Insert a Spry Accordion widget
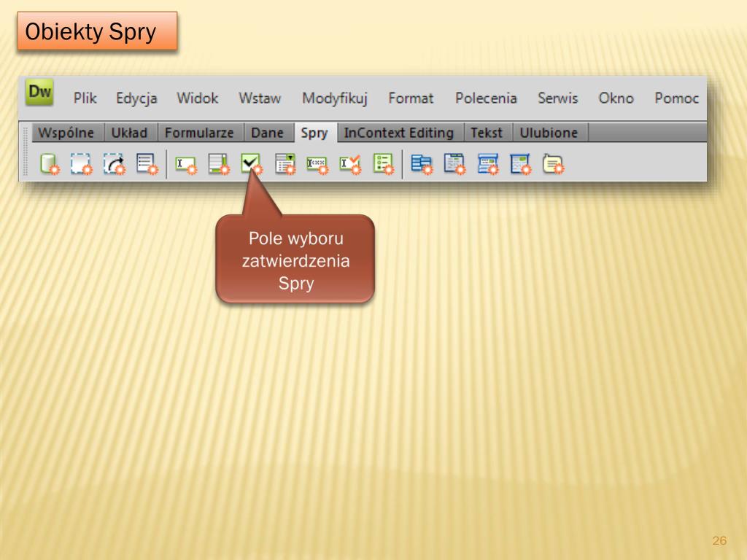The height and width of the screenshot is (560, 747). click(x=488, y=164)
